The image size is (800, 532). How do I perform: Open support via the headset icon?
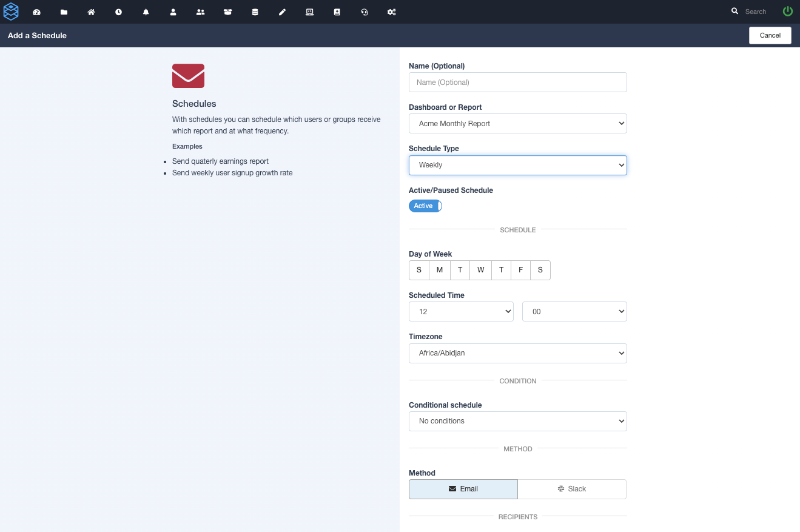coord(364,12)
